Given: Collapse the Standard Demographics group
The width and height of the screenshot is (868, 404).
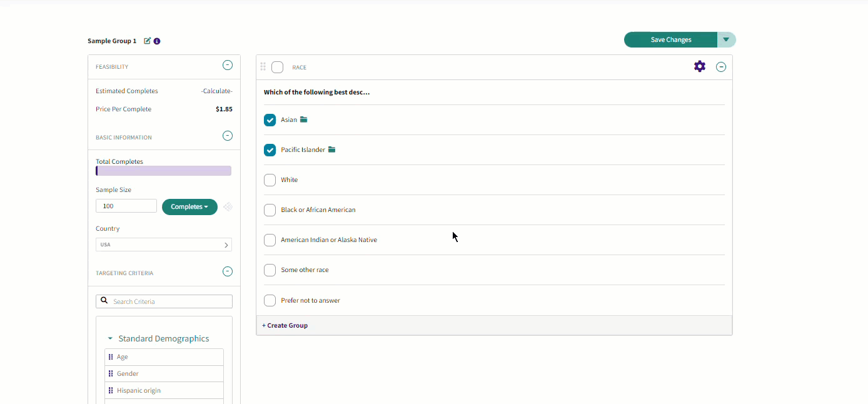Looking at the screenshot, I should tap(110, 338).
